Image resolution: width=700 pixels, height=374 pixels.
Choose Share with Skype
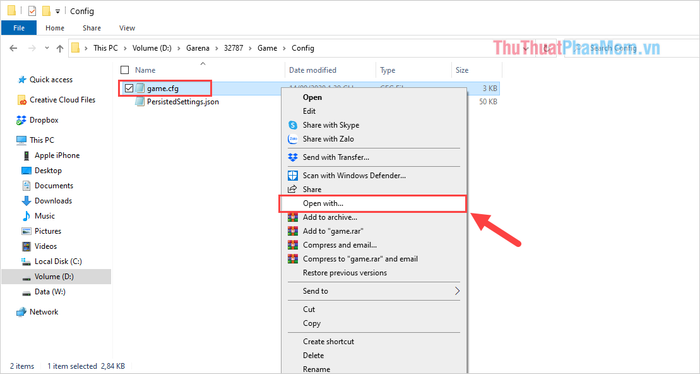pyautogui.click(x=331, y=125)
